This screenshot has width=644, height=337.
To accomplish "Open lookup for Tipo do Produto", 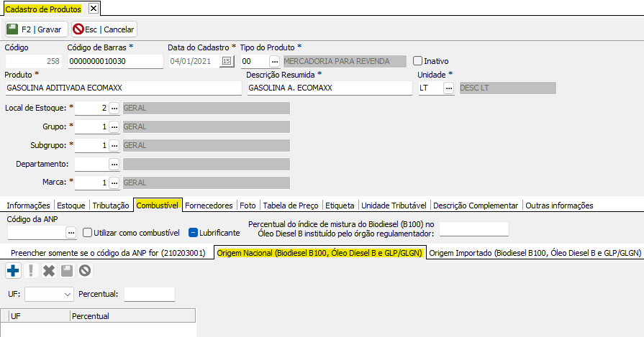I will pos(274,61).
